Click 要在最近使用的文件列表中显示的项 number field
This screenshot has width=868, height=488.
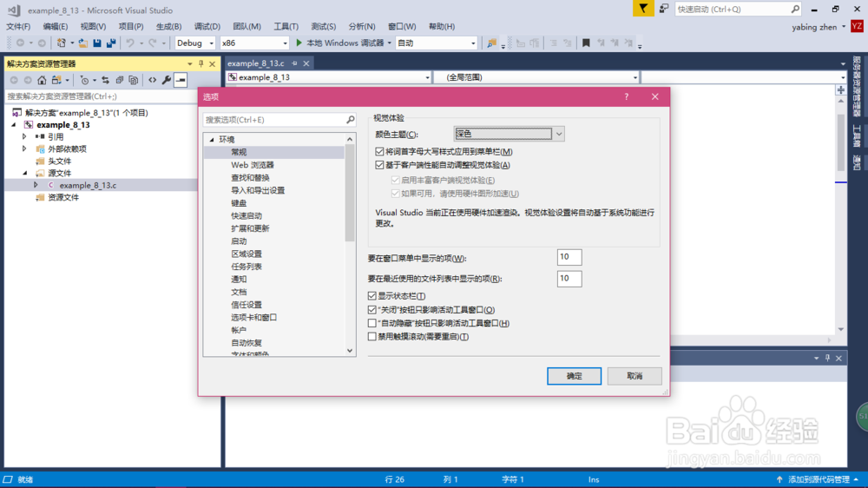[569, 279]
